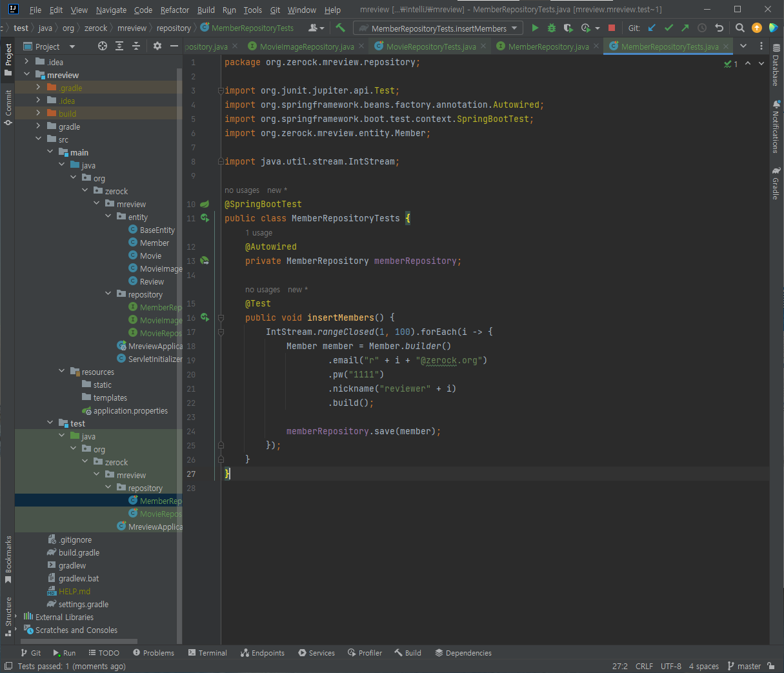This screenshot has height=673, width=784.
Task: Open Search Everywhere magnifier
Action: 740,28
